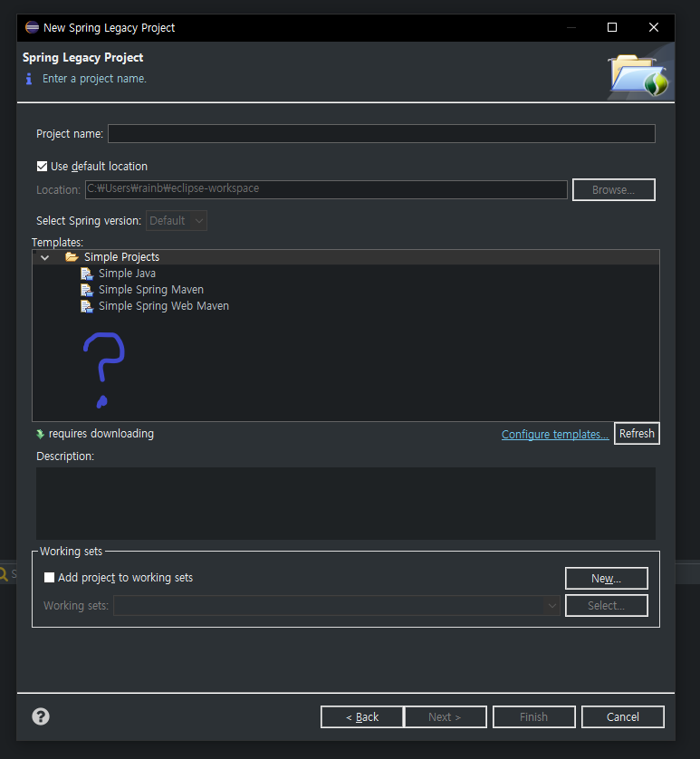The image size is (700, 759).
Task: Open the Configure templates... link
Action: pyautogui.click(x=555, y=435)
